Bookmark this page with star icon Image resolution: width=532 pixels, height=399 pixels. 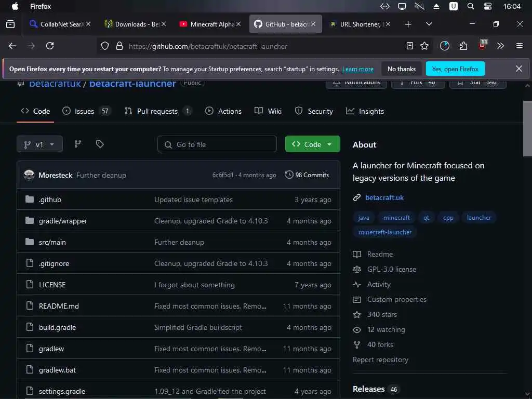click(424, 46)
